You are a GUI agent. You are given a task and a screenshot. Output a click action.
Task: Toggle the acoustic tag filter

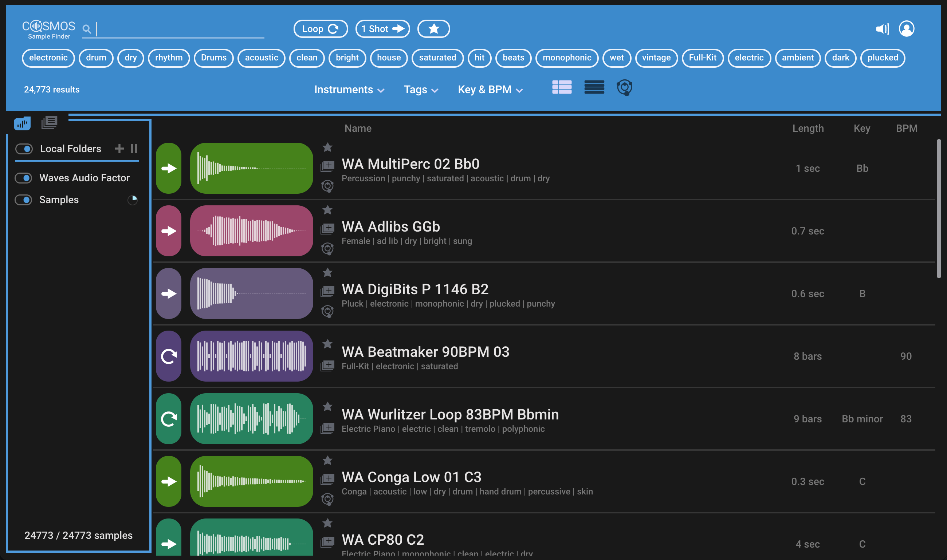click(x=261, y=58)
